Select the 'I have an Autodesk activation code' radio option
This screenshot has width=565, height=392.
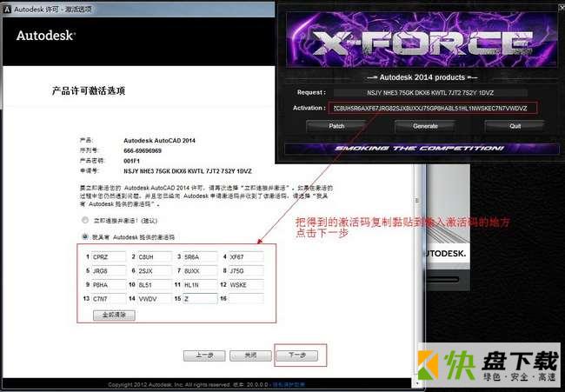pyautogui.click(x=85, y=236)
